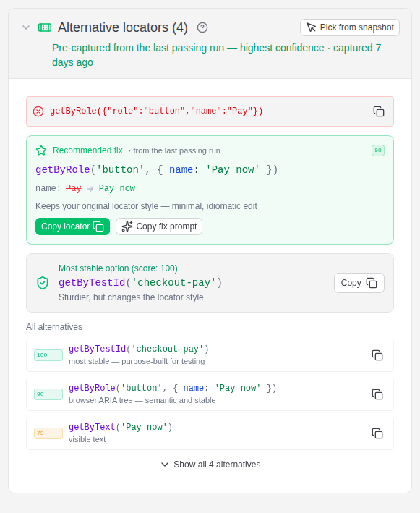The width and height of the screenshot is (420, 513).
Task: Expand Show all 4 alternatives
Action: click(x=211, y=465)
